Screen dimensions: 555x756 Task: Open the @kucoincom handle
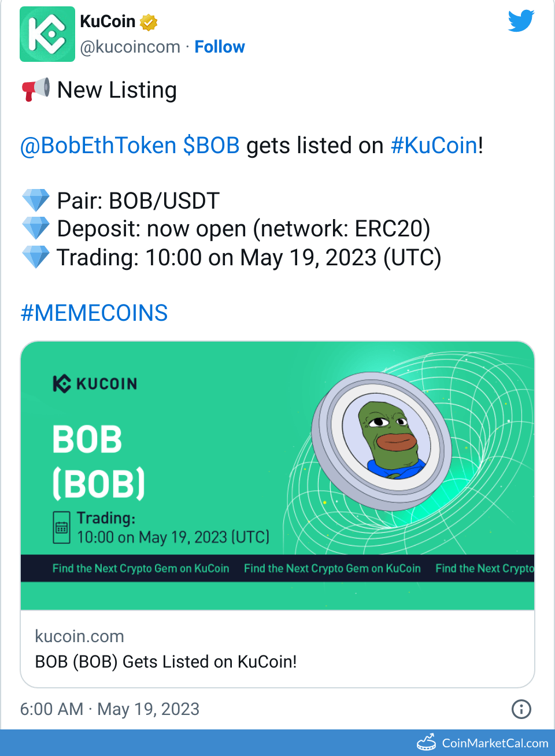[130, 47]
